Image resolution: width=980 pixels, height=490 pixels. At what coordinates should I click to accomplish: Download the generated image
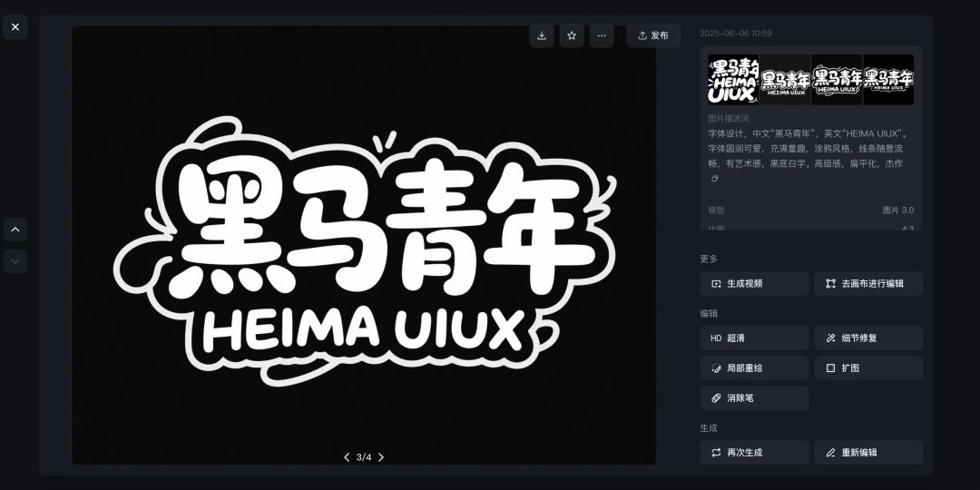(541, 35)
